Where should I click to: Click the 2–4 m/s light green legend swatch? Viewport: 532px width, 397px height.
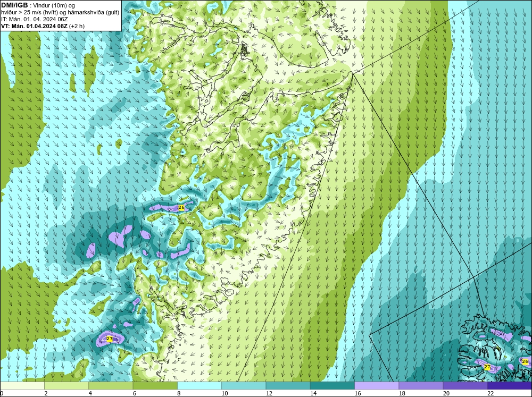(x=66, y=385)
